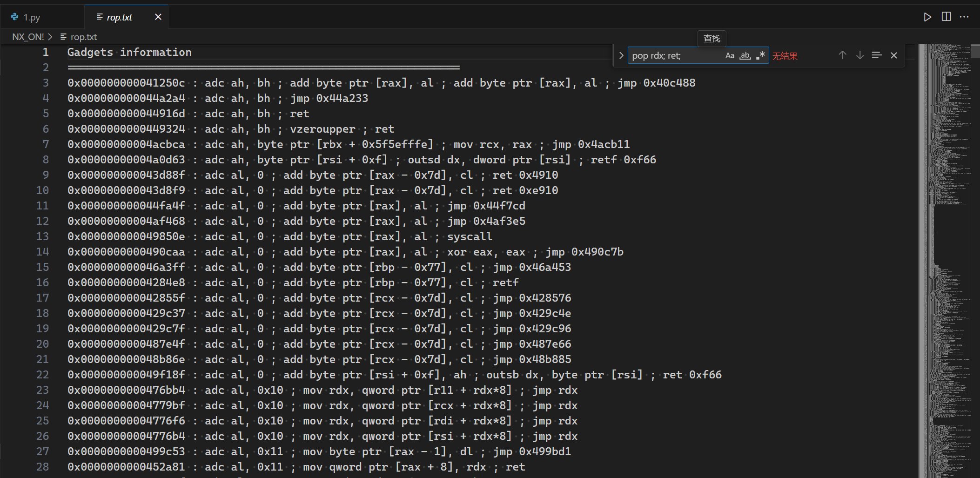Click address 0x00000000004acbca on line 7

click(126, 144)
